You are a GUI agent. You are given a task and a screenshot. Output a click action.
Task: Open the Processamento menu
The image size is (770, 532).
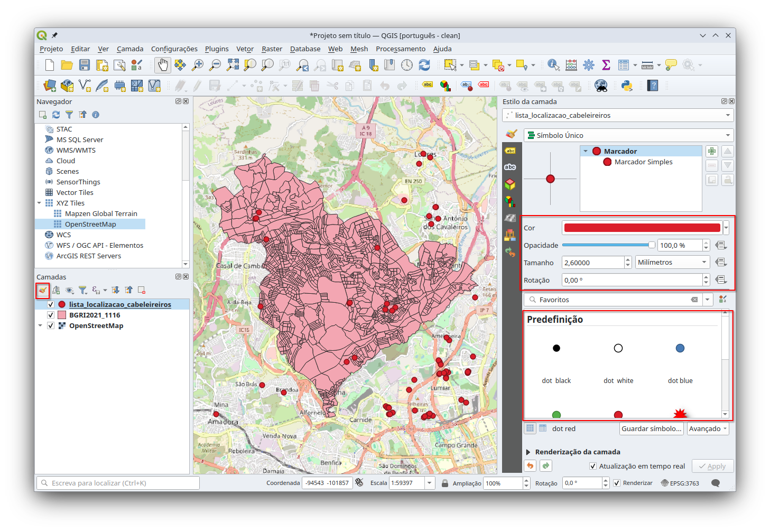[401, 49]
